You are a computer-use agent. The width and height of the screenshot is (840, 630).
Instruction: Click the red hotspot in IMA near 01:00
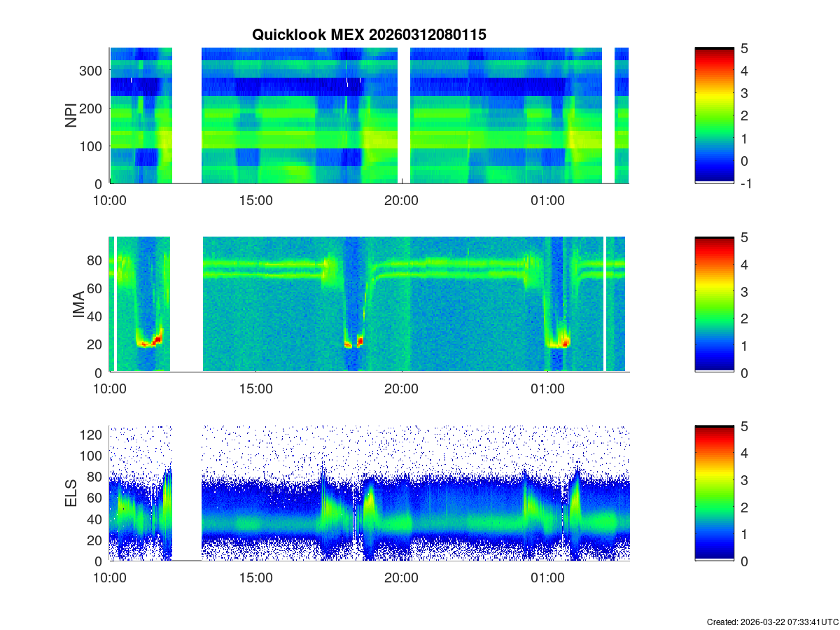point(566,342)
